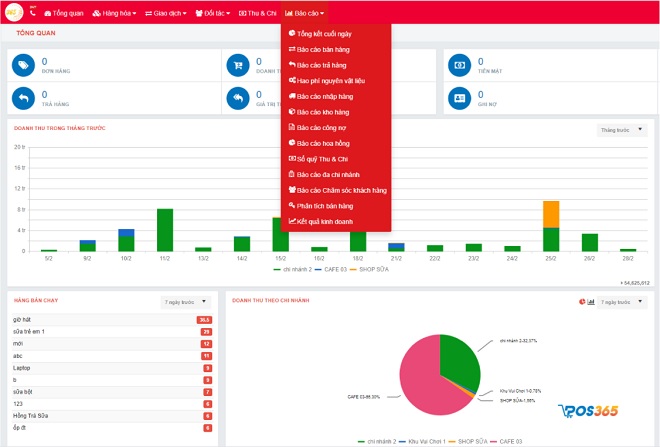Screen dimensions: 660x447
Task: Click the phone support icon in header
Action: coord(33,12)
